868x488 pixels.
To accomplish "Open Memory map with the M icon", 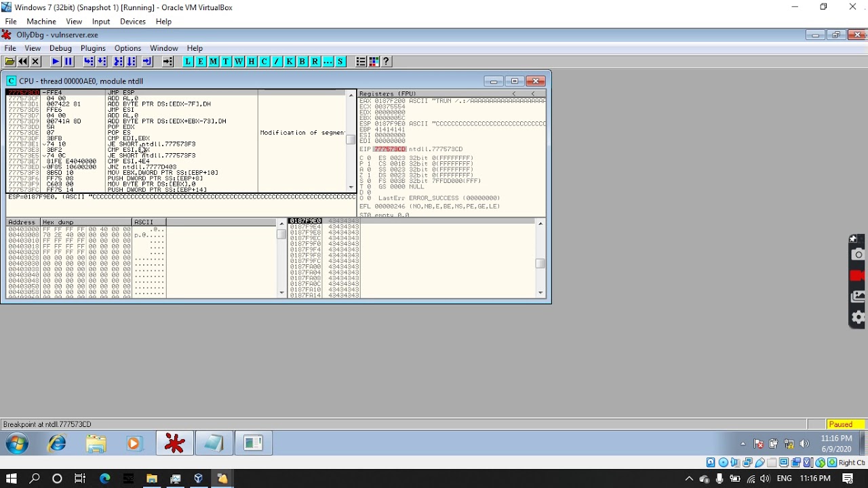I will [x=214, y=62].
